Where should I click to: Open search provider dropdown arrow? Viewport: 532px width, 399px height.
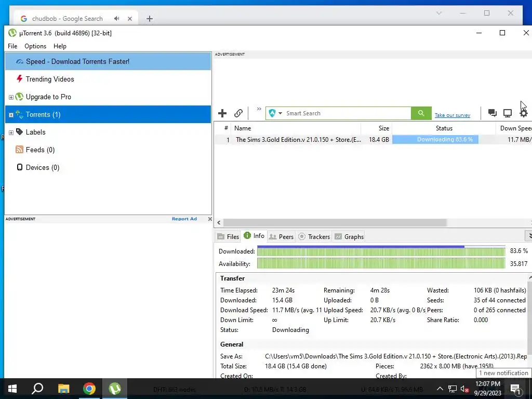point(280,113)
